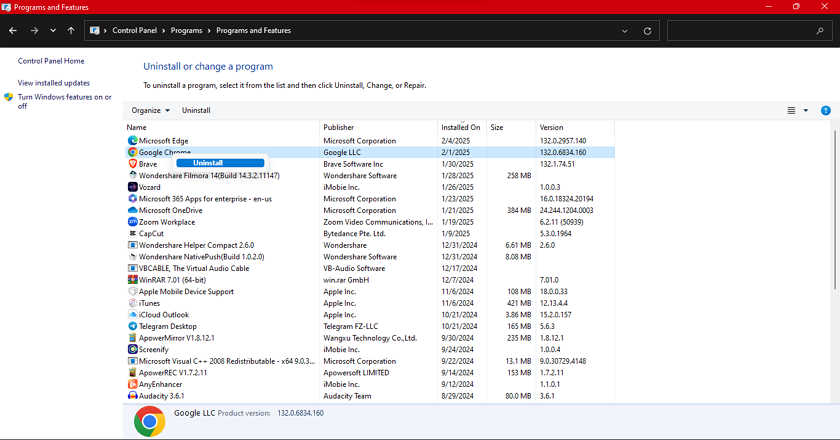Click the Wondershare Helper Compact icon
The width and height of the screenshot is (840, 440).
132,245
